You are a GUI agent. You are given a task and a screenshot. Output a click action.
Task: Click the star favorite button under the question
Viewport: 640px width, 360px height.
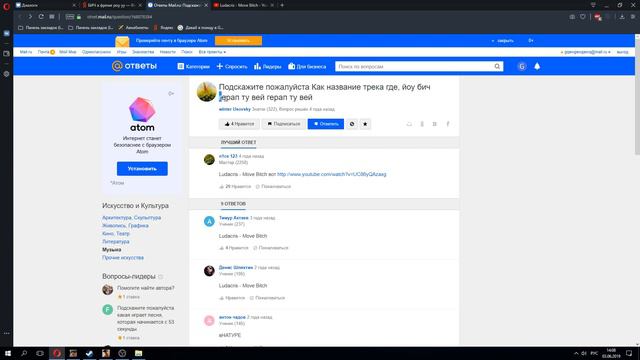[x=365, y=124]
